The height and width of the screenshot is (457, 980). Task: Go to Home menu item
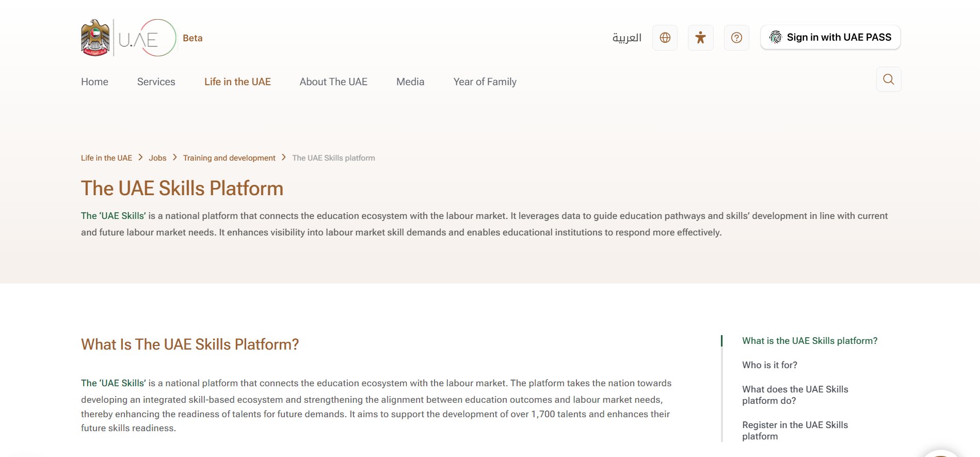[x=94, y=82]
